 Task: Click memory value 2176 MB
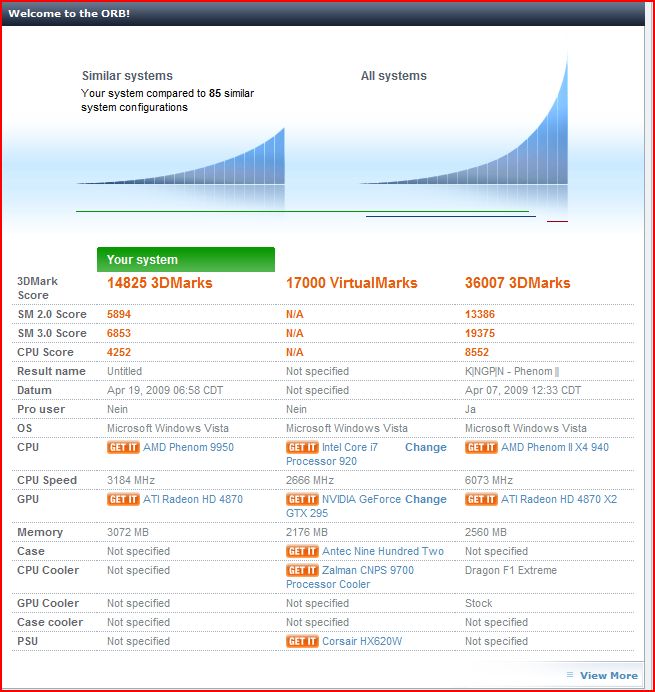(307, 532)
